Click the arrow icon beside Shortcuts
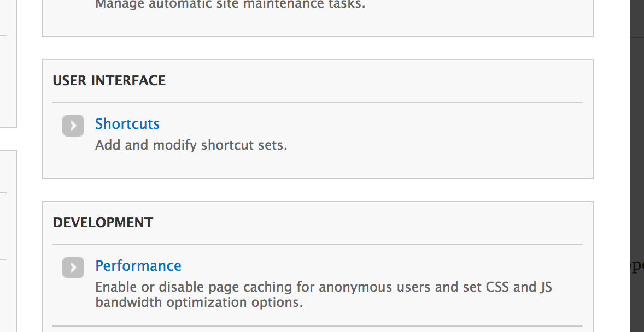This screenshot has width=644, height=332. coord(73,126)
